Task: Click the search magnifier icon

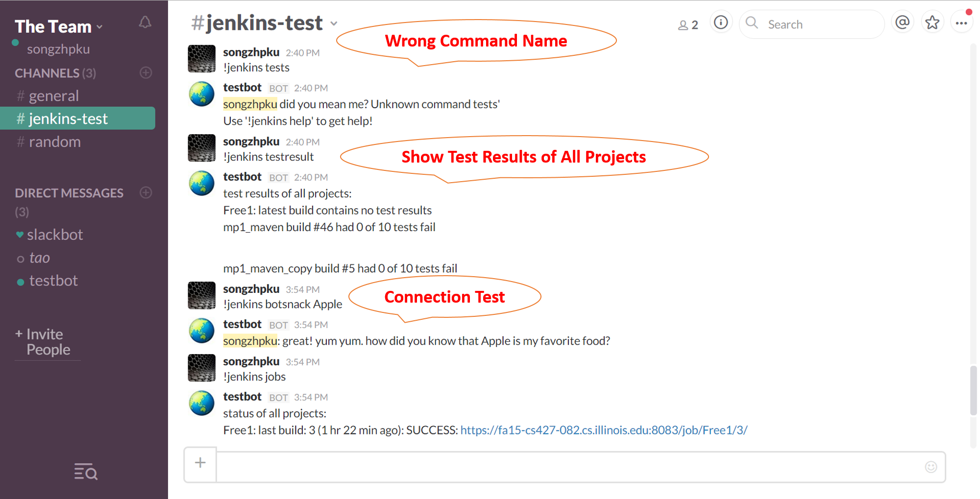Action: pyautogui.click(x=752, y=23)
